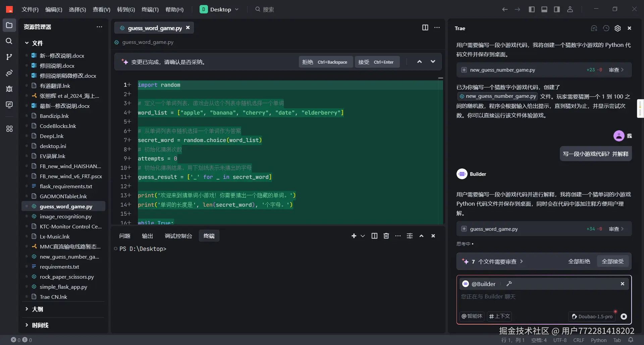Close the terminal panel
This screenshot has height=345, width=644.
(x=433, y=236)
